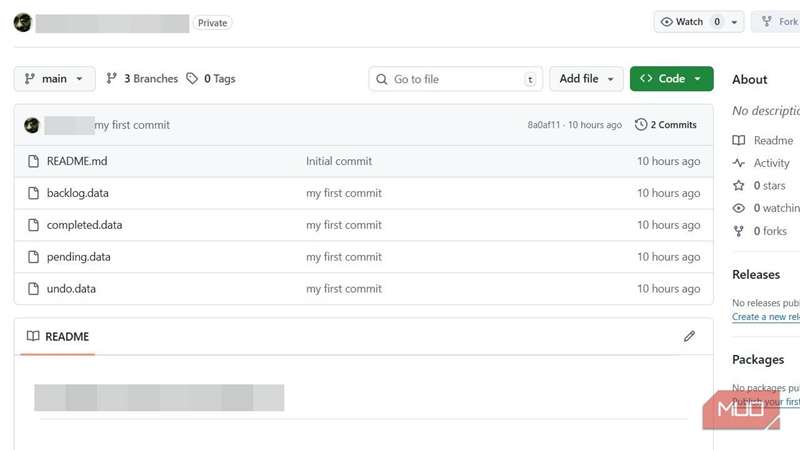This screenshot has width=800, height=450.
Task: Open the Watch notification options arrow
Action: click(x=736, y=22)
